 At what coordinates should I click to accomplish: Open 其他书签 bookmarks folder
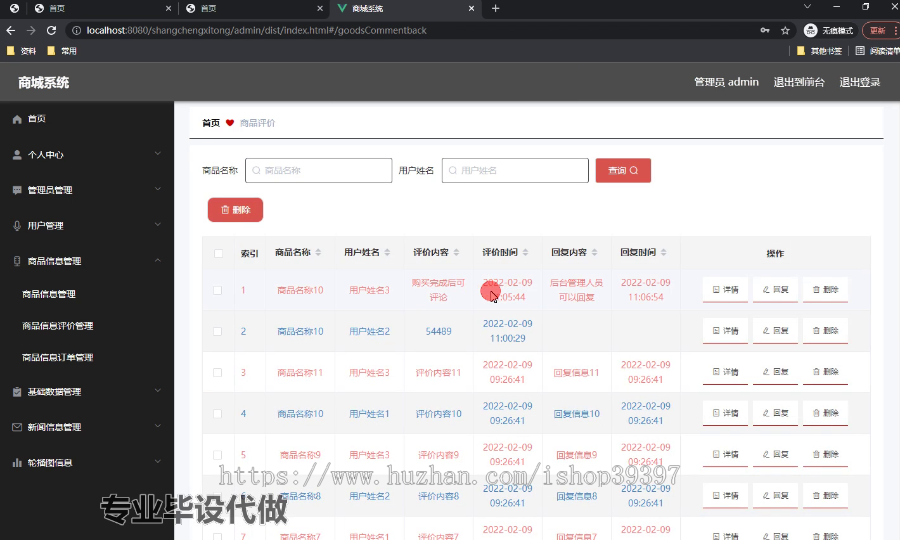(x=820, y=51)
